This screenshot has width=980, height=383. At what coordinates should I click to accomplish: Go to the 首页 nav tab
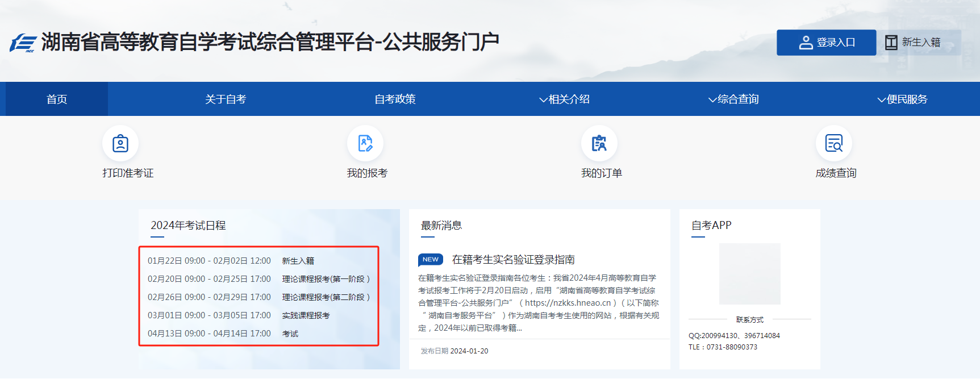pos(57,99)
